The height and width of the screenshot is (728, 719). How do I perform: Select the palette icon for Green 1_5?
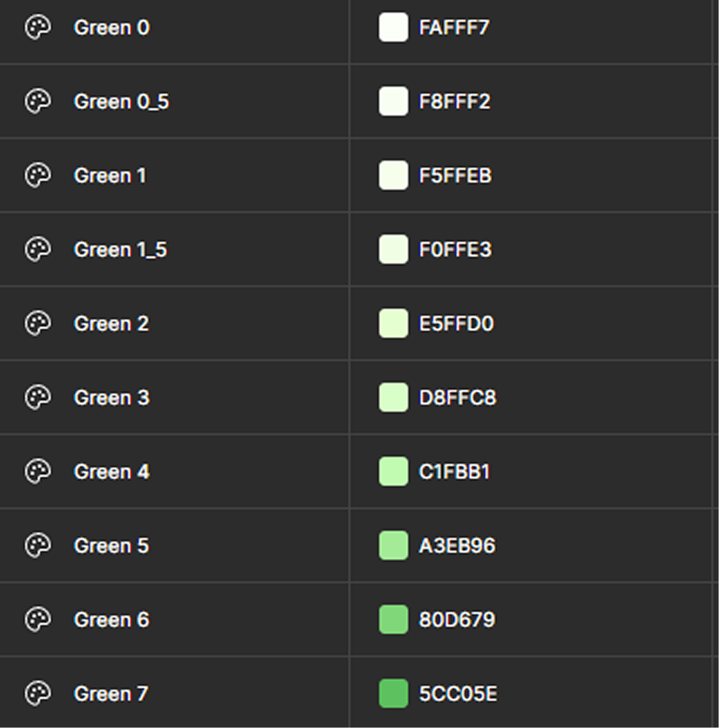pyautogui.click(x=38, y=250)
